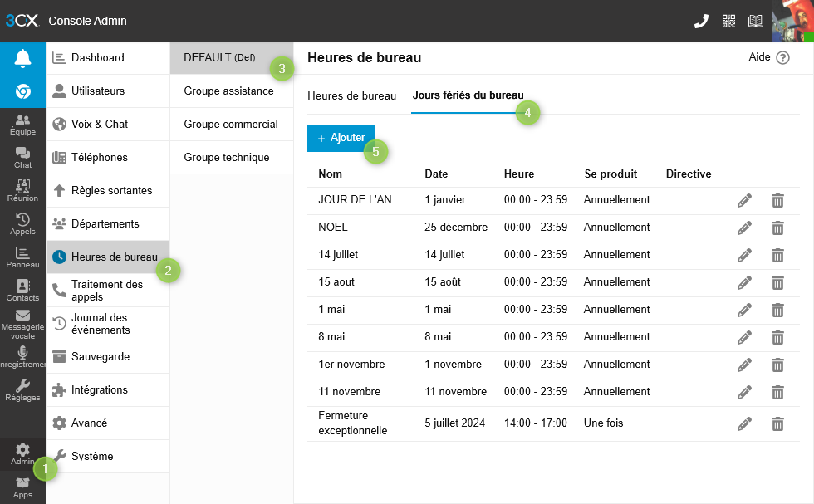Open the documentation book icon
Image resolution: width=814 pixels, height=504 pixels.
[x=755, y=22]
